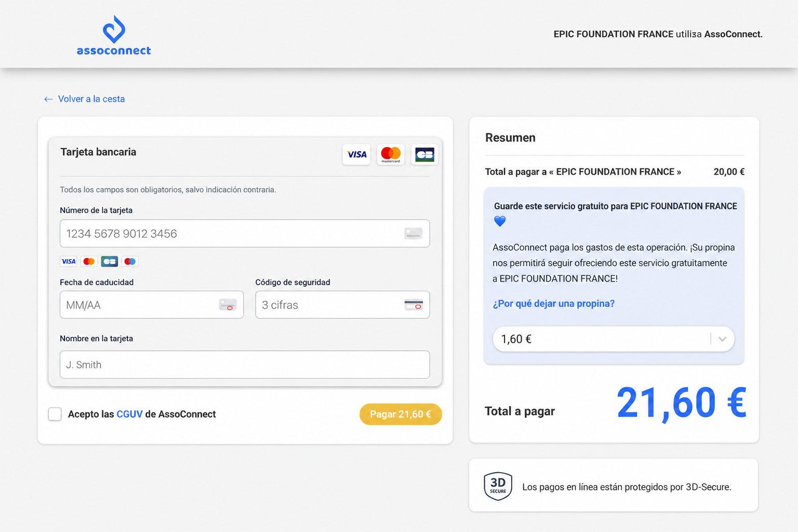Click the blue heart icon in tip box
Screen dimensions: 798x532
coord(500,221)
